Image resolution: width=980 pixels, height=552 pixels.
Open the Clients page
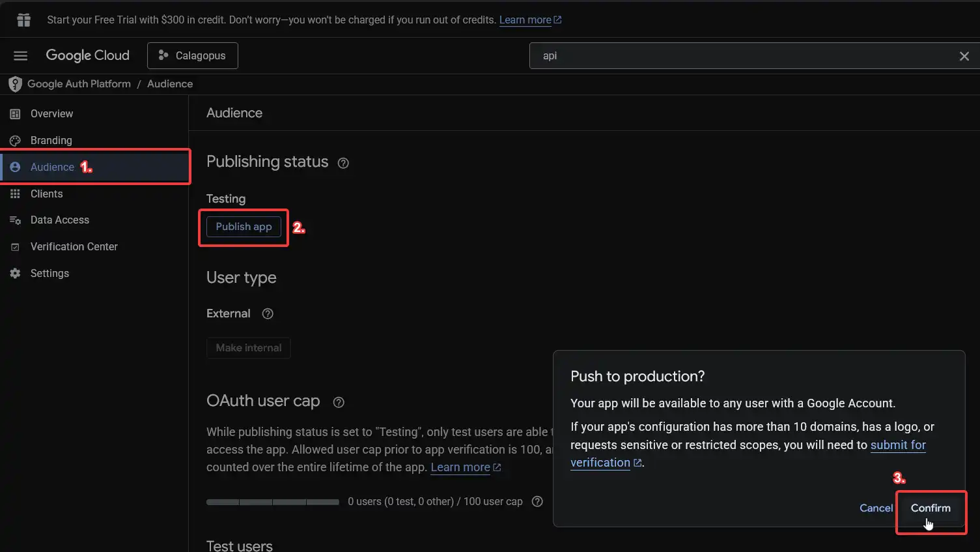pyautogui.click(x=46, y=194)
